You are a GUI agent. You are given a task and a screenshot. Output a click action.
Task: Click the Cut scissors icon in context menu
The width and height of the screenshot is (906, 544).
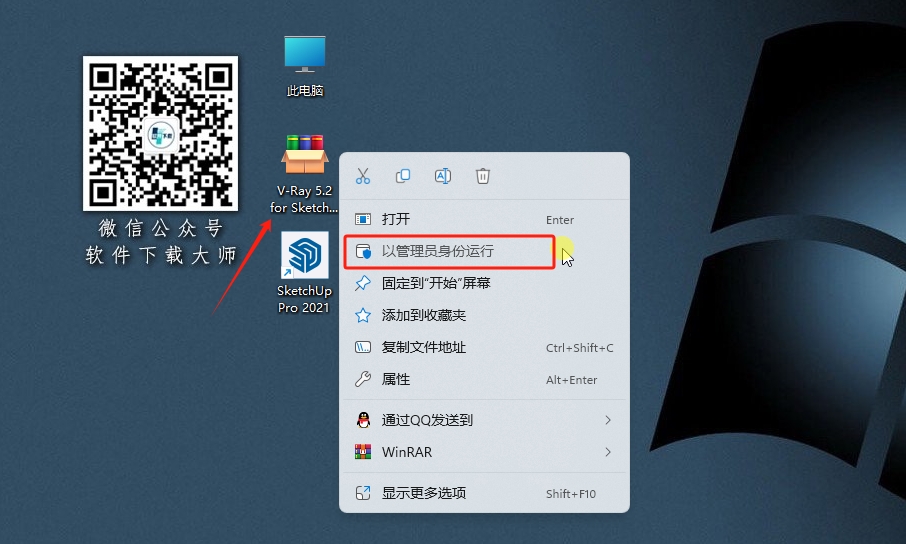(x=363, y=176)
